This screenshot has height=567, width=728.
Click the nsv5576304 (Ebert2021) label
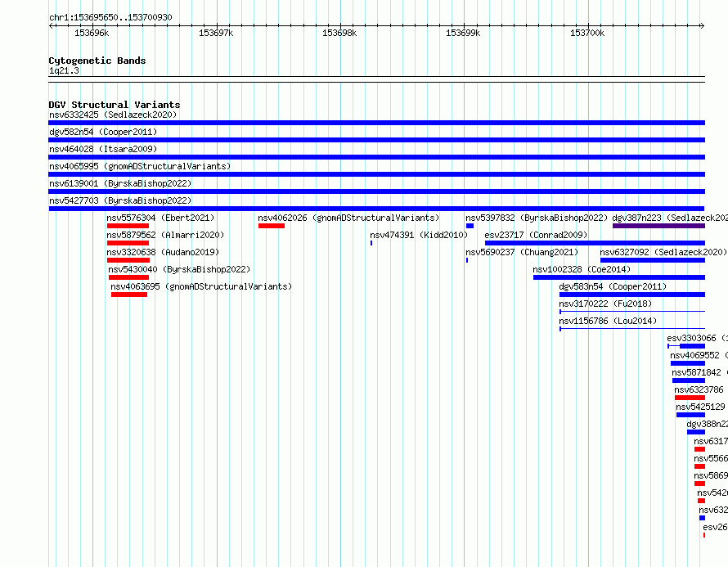pyautogui.click(x=160, y=218)
